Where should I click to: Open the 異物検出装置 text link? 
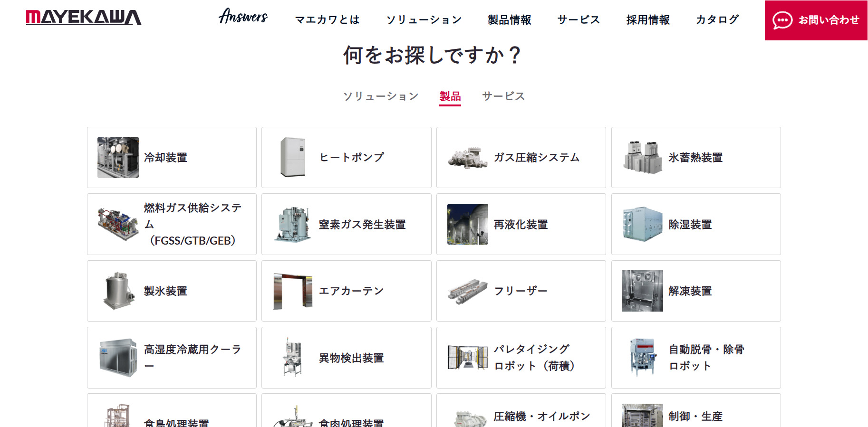click(x=351, y=358)
